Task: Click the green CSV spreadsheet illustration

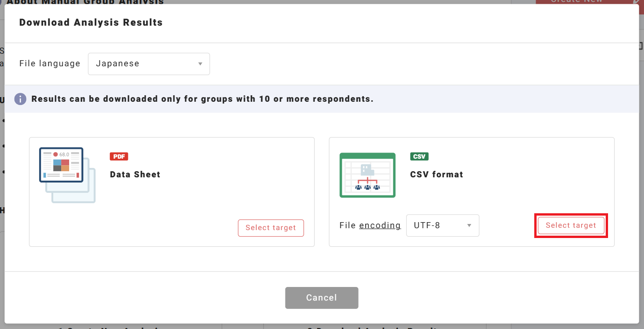Action: pos(368,175)
